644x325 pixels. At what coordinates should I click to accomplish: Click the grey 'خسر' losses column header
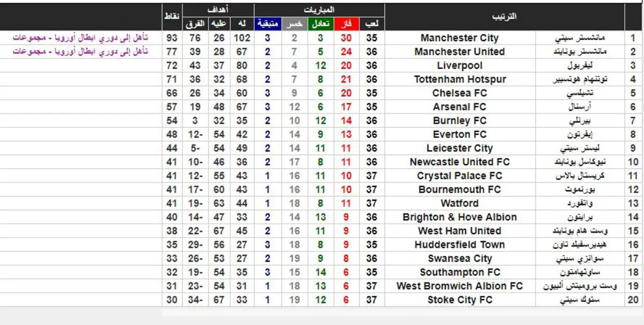coord(294,24)
